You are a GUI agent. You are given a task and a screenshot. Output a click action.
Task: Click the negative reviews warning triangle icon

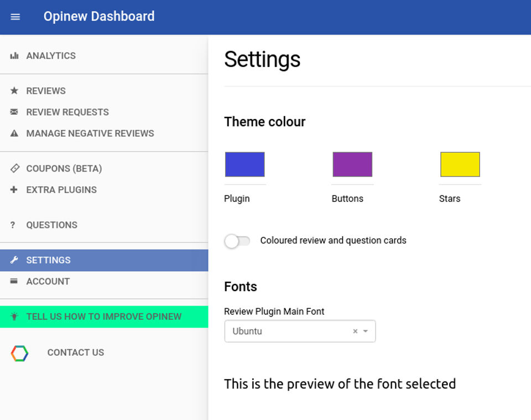click(x=14, y=133)
